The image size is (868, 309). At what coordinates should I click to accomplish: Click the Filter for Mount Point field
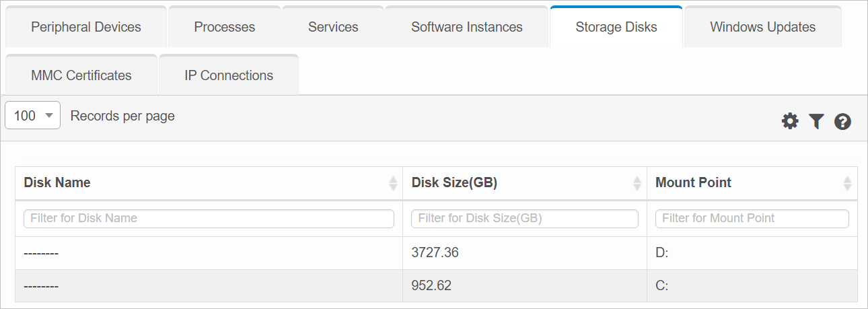[752, 218]
